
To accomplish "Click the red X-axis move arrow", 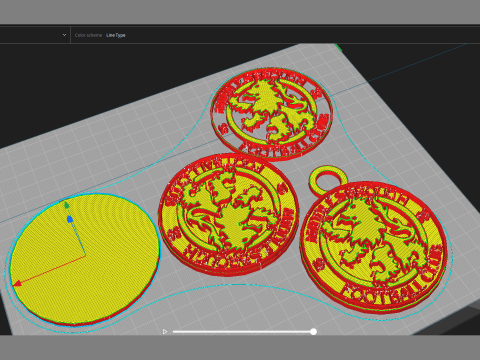I will coord(17,283).
